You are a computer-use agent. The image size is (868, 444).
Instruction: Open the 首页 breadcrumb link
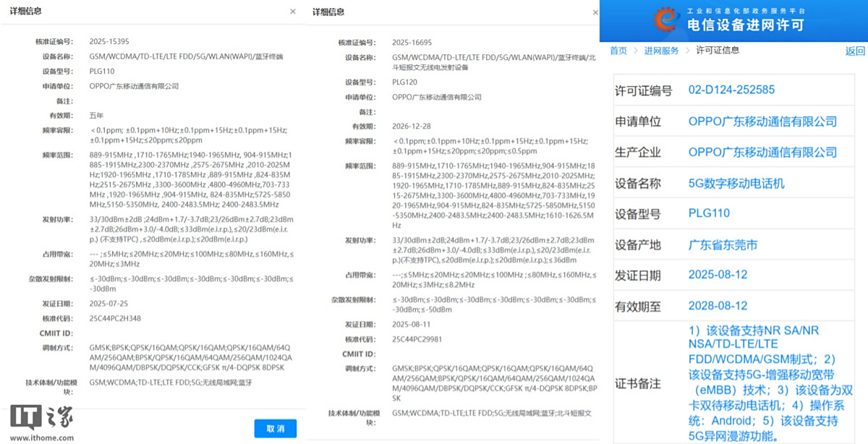coord(618,51)
